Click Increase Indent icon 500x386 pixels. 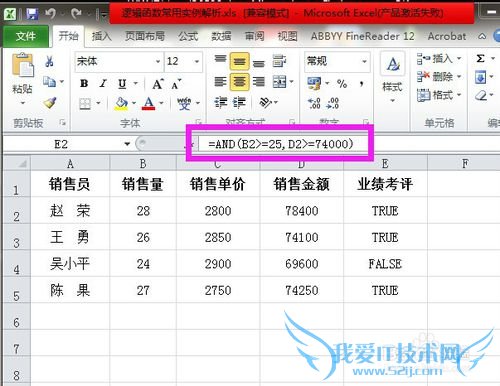point(239,103)
